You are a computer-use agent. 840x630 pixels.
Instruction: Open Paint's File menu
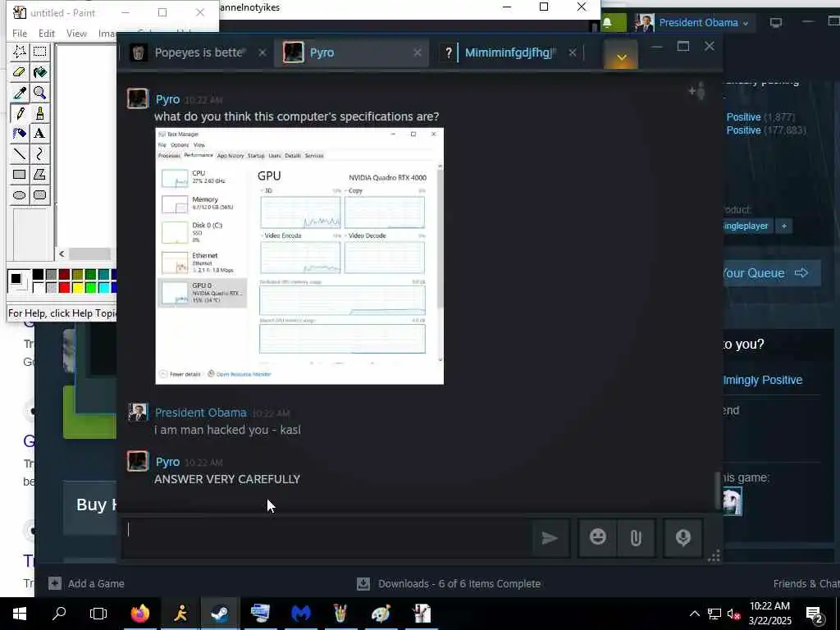click(x=20, y=33)
